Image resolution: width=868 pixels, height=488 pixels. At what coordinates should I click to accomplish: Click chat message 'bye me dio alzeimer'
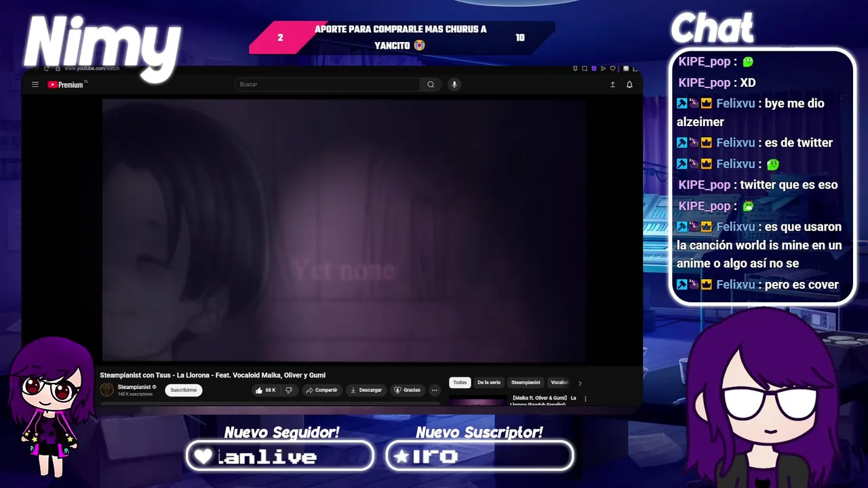tap(751, 113)
